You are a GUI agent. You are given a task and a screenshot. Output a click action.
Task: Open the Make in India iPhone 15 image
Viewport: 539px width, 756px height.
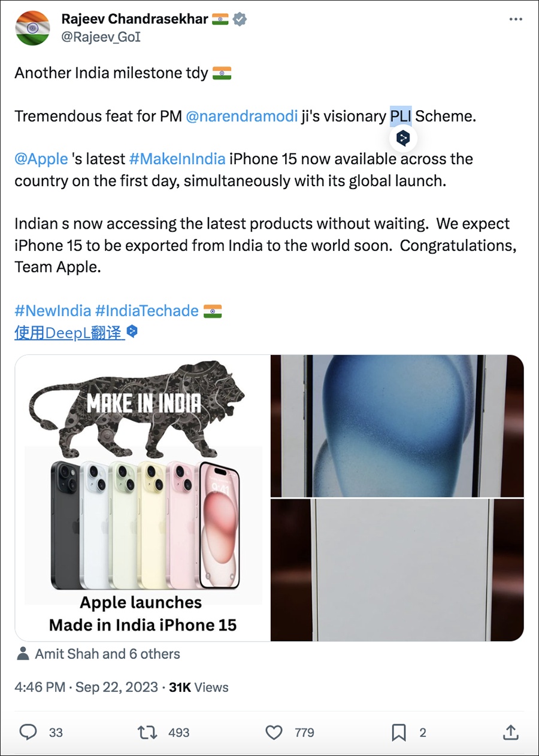[142, 498]
